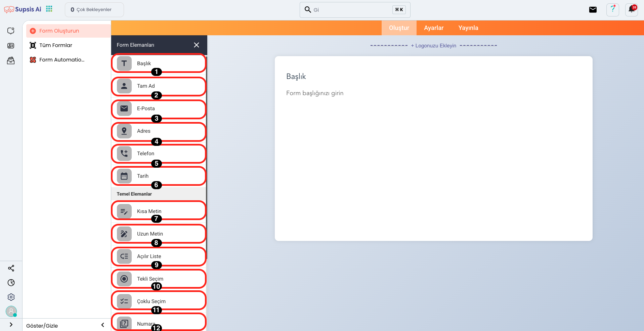
Task: Click the + Logonuzu Ekleyin link
Action: [434, 46]
